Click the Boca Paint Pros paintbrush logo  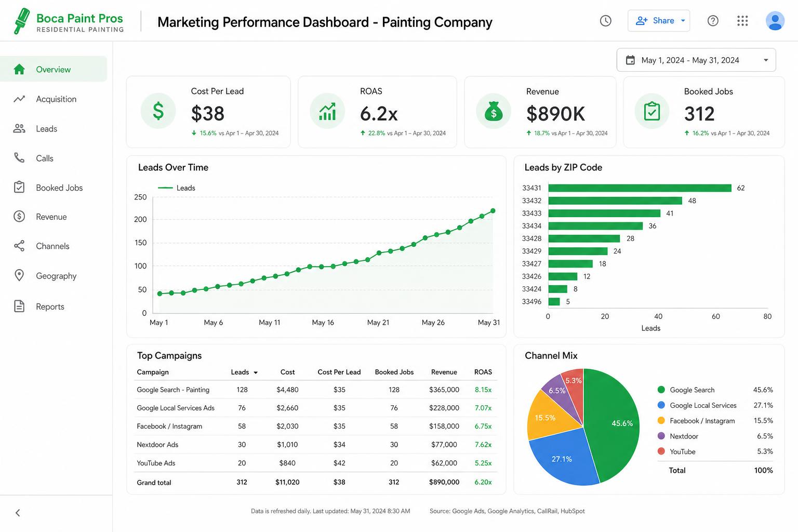click(x=22, y=21)
